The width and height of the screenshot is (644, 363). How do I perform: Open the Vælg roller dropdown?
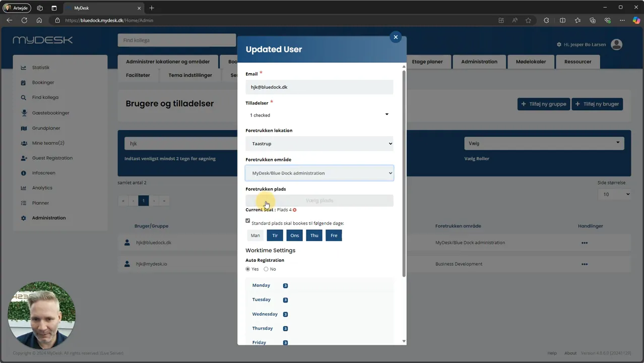pyautogui.click(x=544, y=143)
